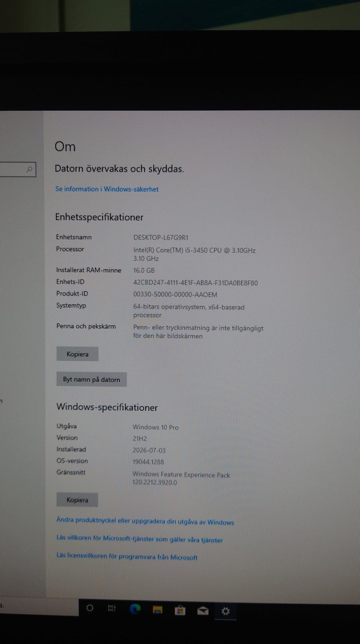
Task: Select version value 21H2
Action: [x=140, y=438]
